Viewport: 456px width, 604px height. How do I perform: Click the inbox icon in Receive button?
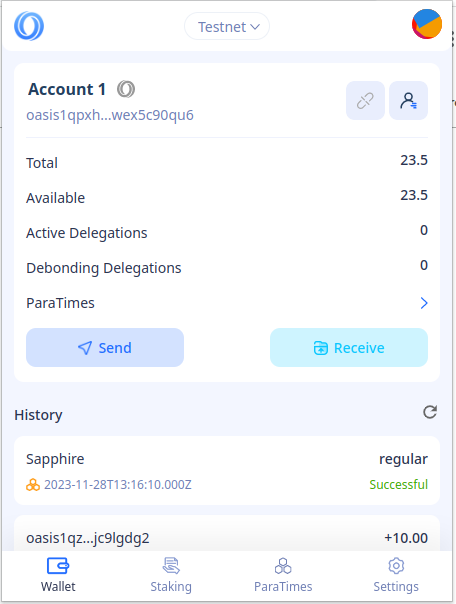click(x=320, y=348)
